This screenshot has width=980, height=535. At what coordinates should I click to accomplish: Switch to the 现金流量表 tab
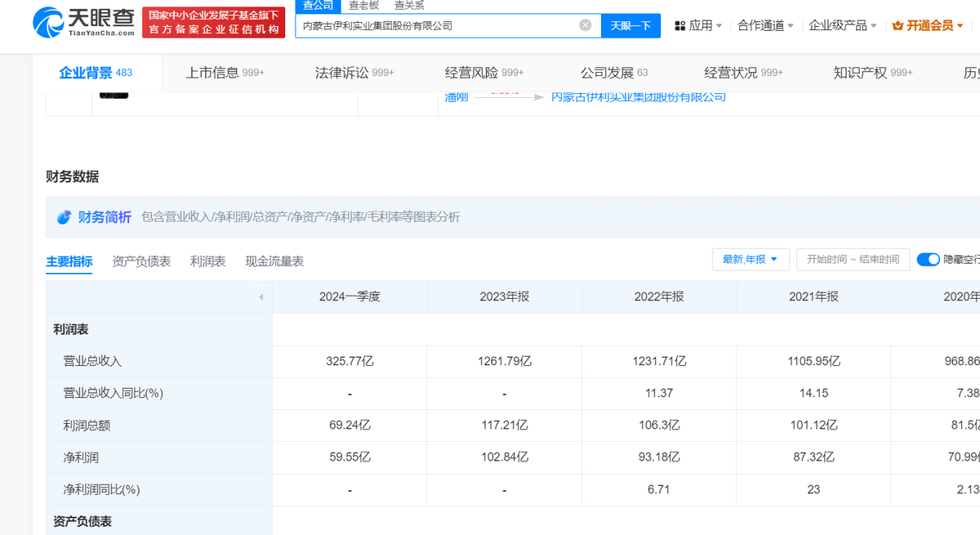pyautogui.click(x=274, y=261)
